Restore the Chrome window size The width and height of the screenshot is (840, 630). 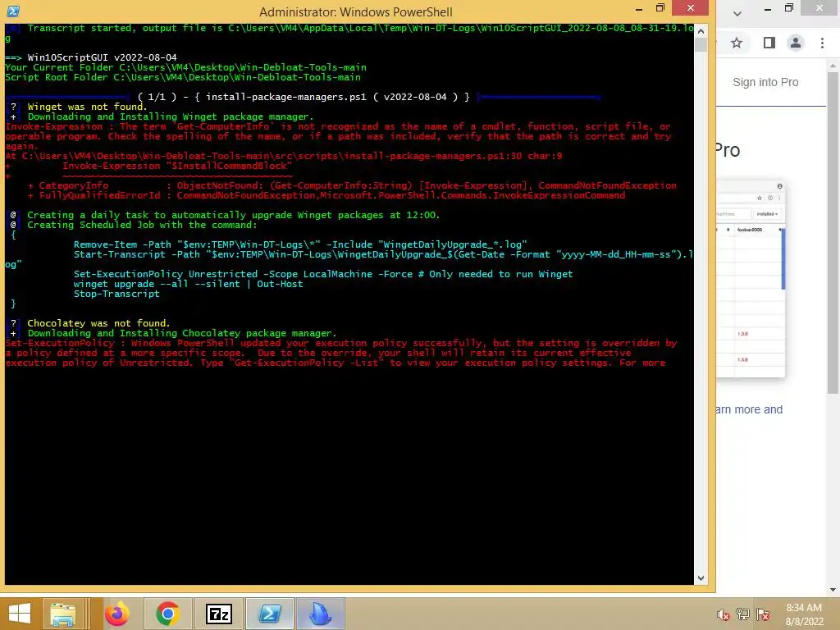(788, 8)
